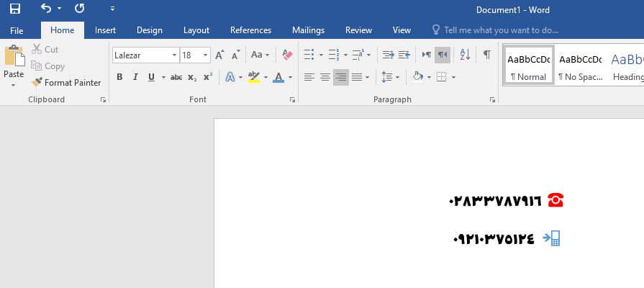
Task: Open highlight color dropdown arrow
Action: (x=266, y=77)
